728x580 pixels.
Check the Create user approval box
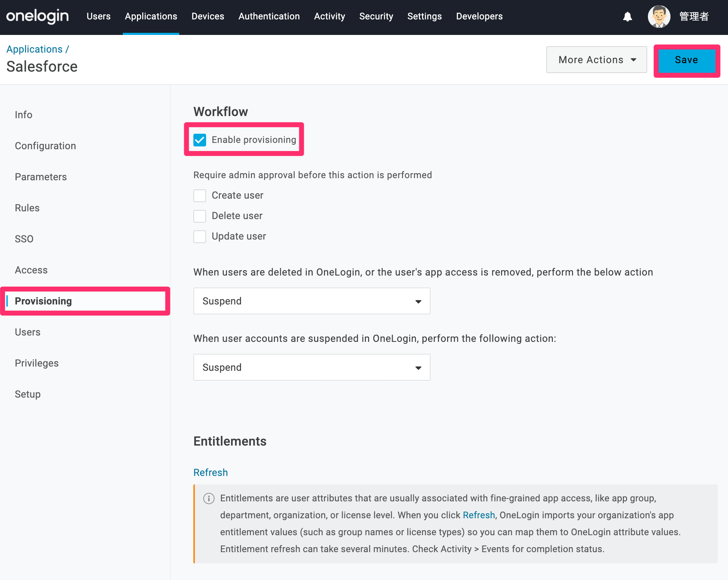coord(200,195)
